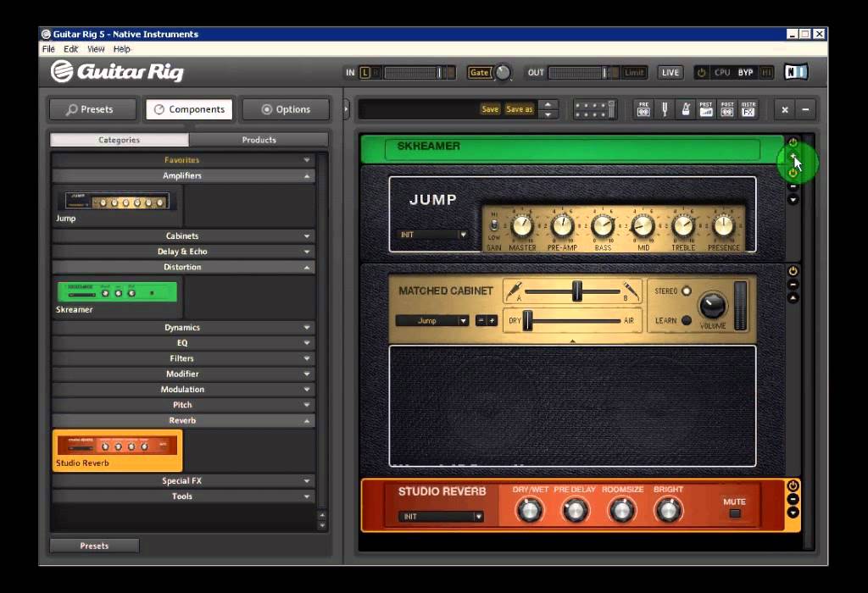Screen dimensions: 868x593
Task: Open the virtual rig kontrol pedal board icon
Action: (x=594, y=109)
